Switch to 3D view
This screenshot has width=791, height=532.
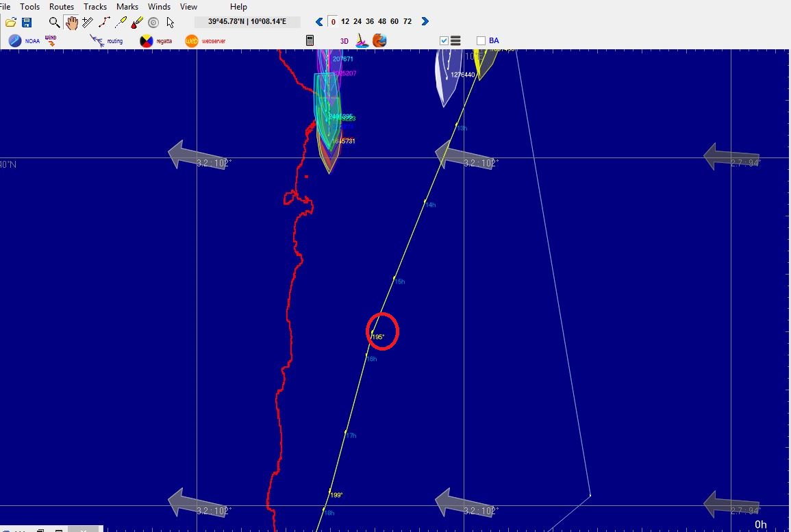click(x=344, y=41)
